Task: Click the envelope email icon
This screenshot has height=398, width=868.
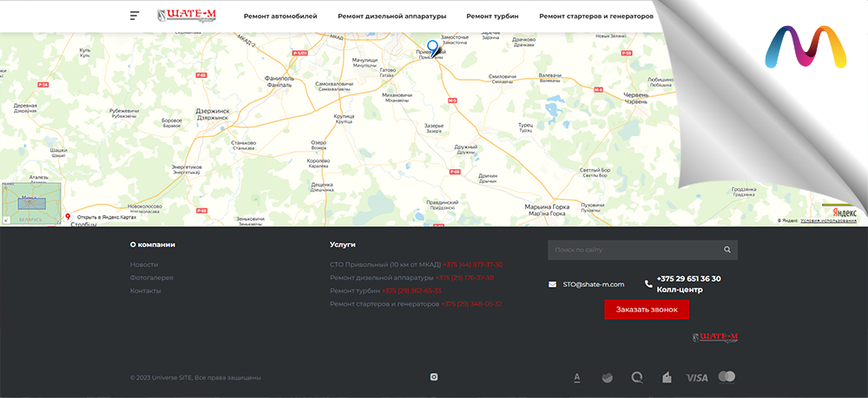Action: (x=552, y=284)
